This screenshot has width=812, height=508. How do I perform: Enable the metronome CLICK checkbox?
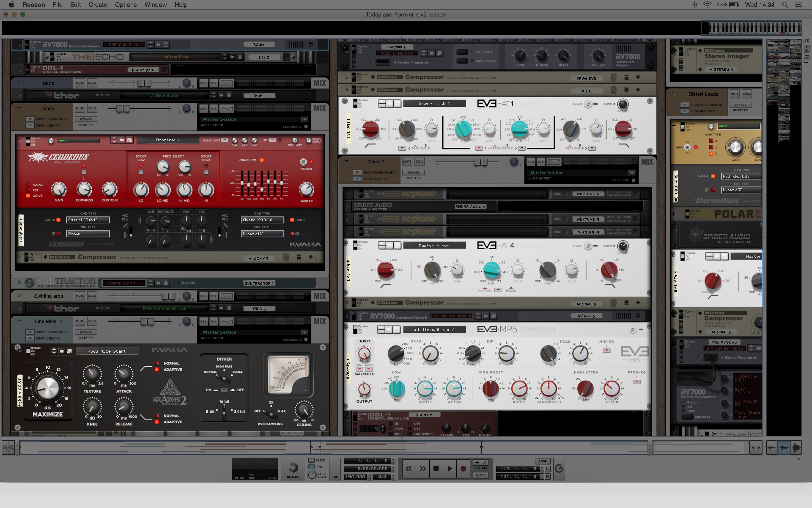[x=311, y=460]
